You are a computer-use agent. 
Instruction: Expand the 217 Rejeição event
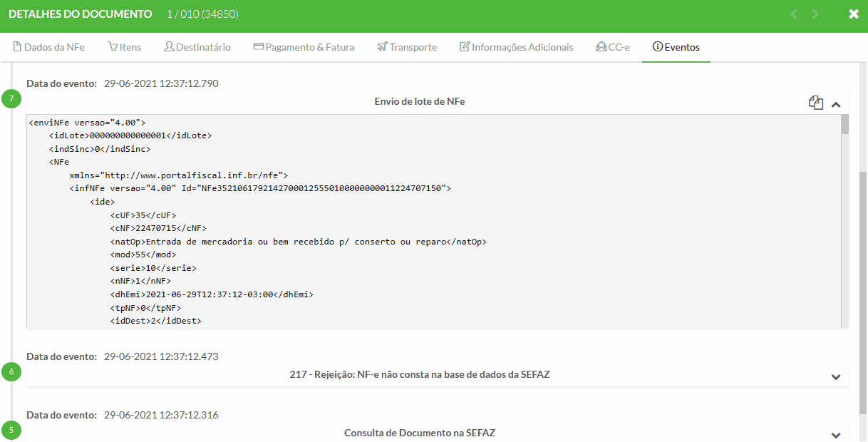836,376
